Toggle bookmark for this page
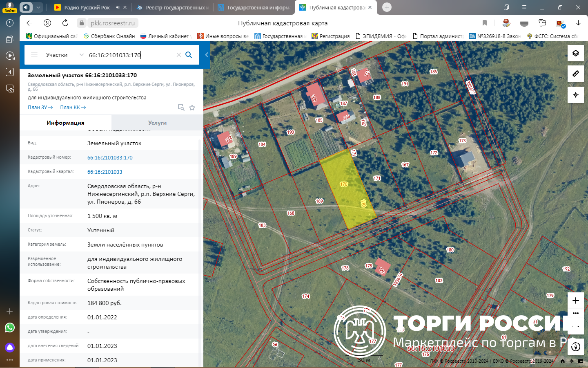The height and width of the screenshot is (368, 588). pyautogui.click(x=484, y=23)
